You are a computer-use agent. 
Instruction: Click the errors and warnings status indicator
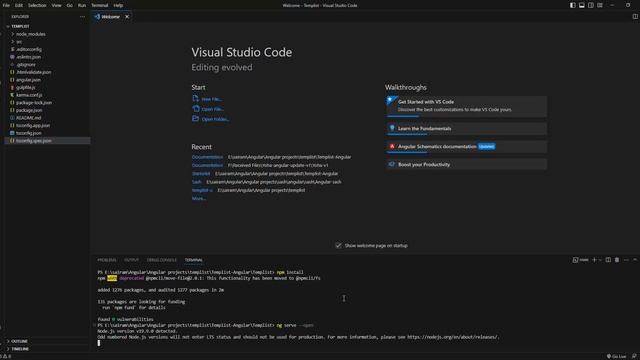[x=6, y=356]
